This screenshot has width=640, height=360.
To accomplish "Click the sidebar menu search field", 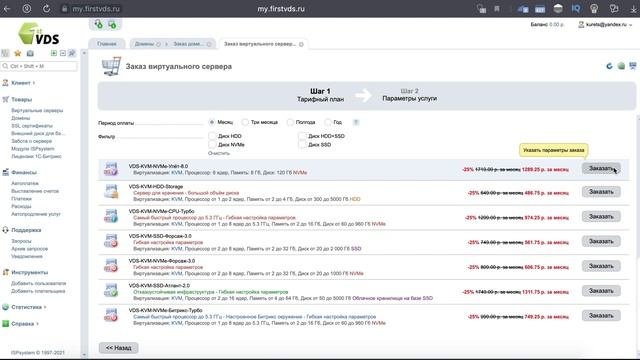I will 39,66.
